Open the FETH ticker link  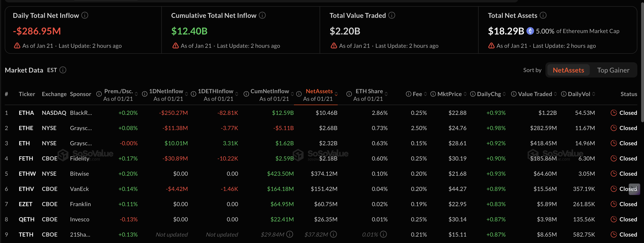(x=26, y=159)
